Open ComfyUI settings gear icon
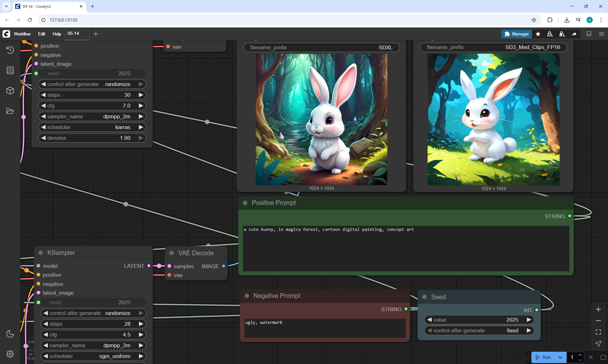608x364 pixels. tap(10, 354)
